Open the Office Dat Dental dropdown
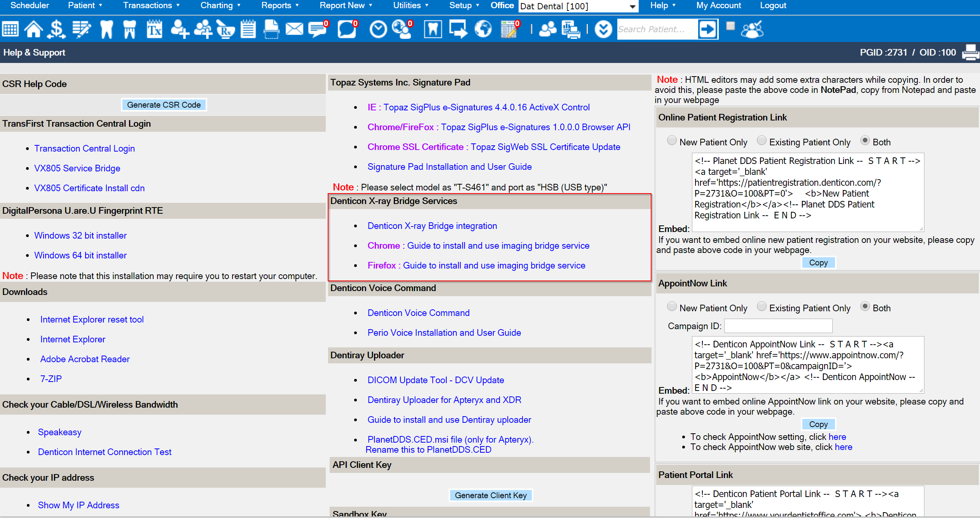 [578, 6]
